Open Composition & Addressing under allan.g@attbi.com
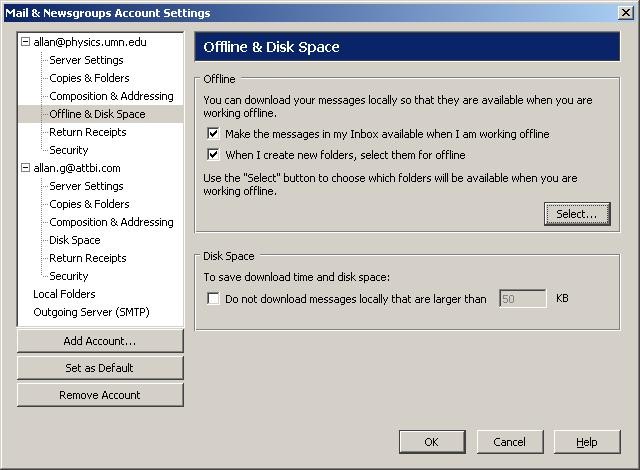 point(111,222)
